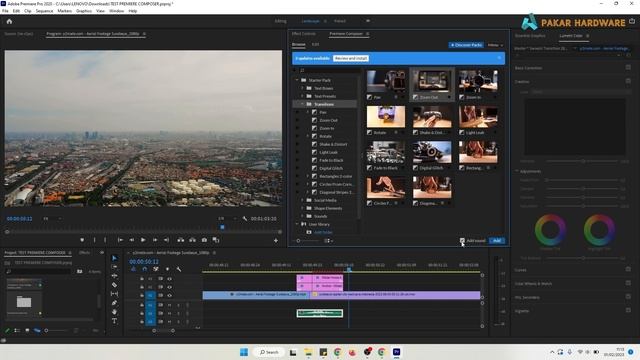Expand the Social Media folder
The width and height of the screenshot is (640, 360).
coord(302,200)
